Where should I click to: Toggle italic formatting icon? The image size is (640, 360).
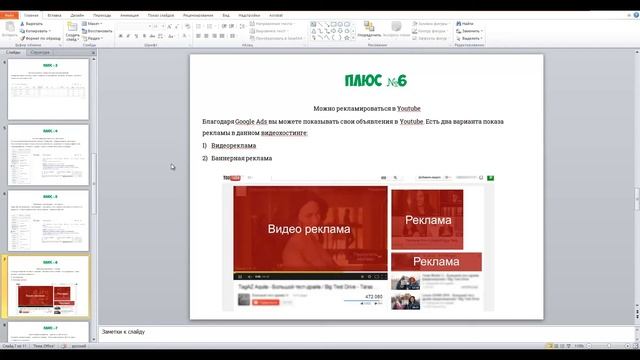128,36
